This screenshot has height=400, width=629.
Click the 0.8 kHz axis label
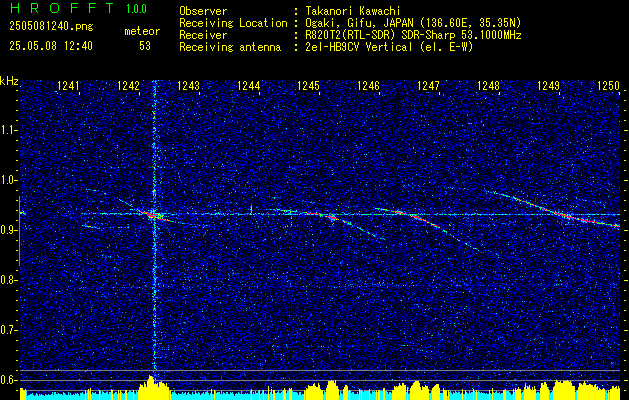(9, 280)
